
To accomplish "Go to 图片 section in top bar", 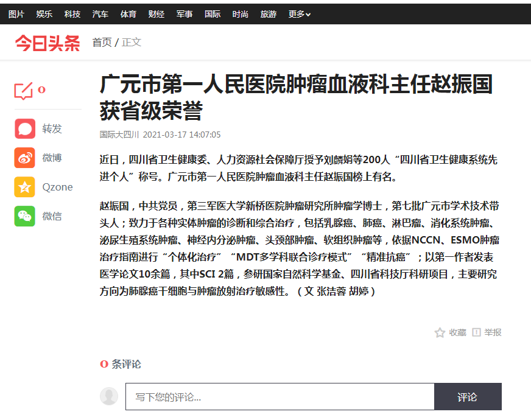I will (16, 14).
